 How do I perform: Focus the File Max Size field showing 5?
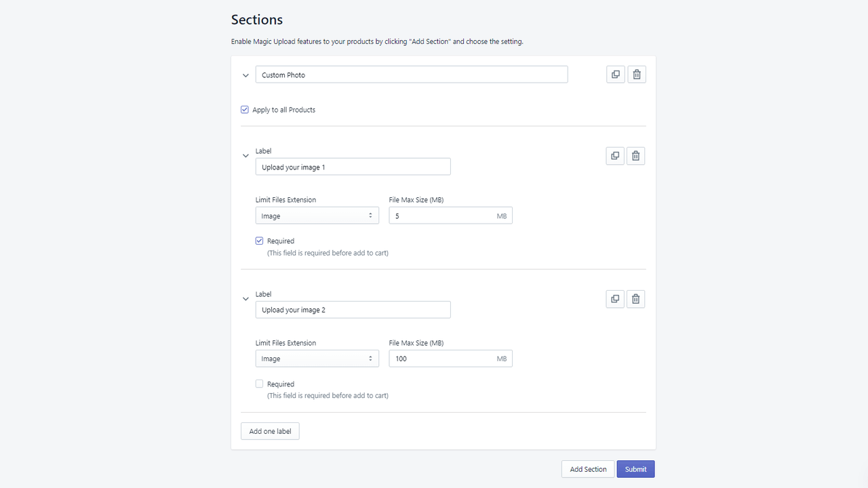442,216
